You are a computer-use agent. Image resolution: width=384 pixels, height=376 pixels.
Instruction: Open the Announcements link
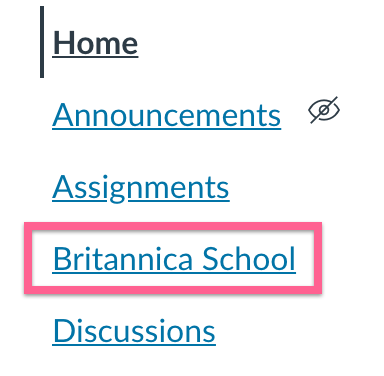(x=167, y=115)
